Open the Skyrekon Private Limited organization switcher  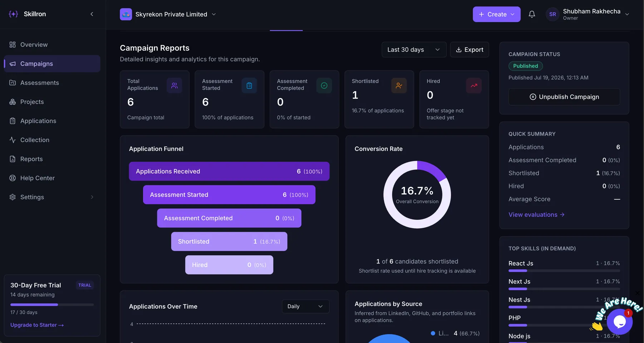pos(168,14)
